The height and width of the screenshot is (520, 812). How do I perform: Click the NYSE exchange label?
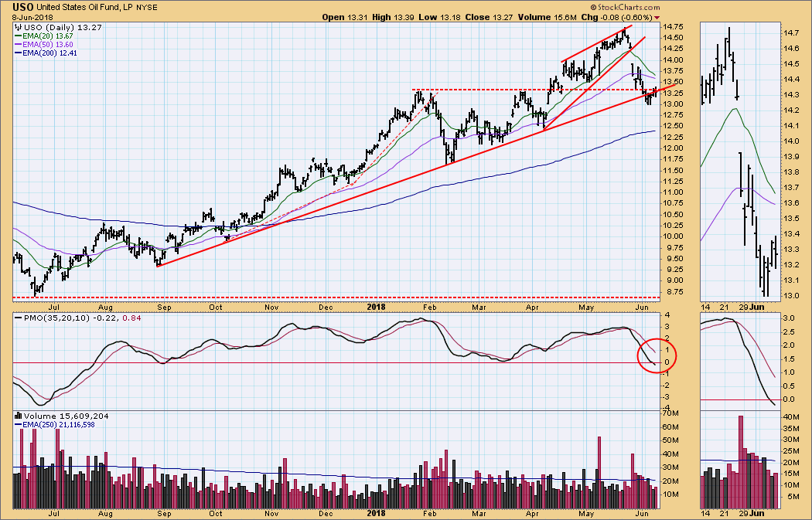(147, 8)
